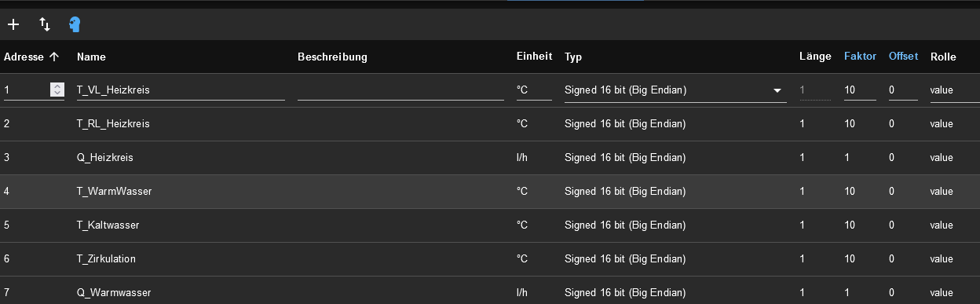The image size is (980, 304).
Task: Click address stepper arrows in row 1
Action: tap(57, 90)
